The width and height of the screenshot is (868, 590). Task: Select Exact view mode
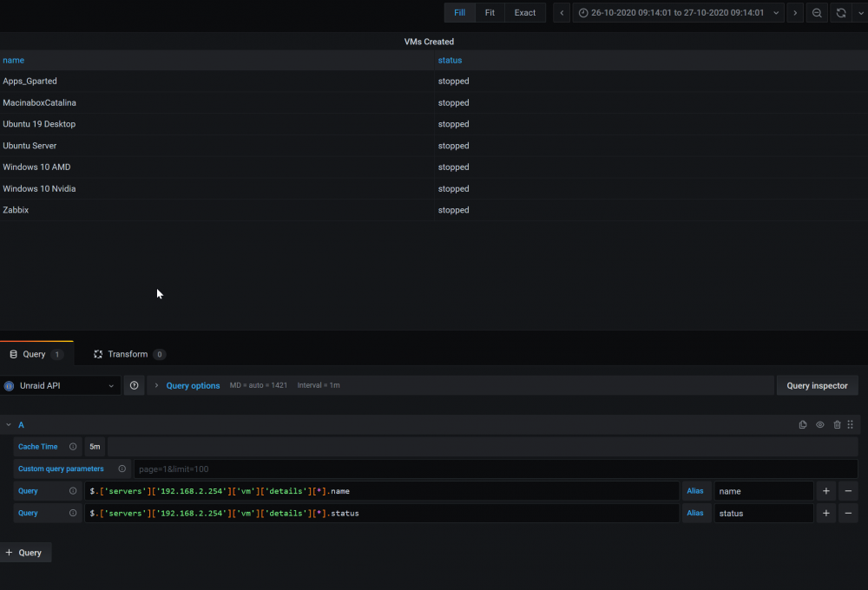[x=525, y=13]
